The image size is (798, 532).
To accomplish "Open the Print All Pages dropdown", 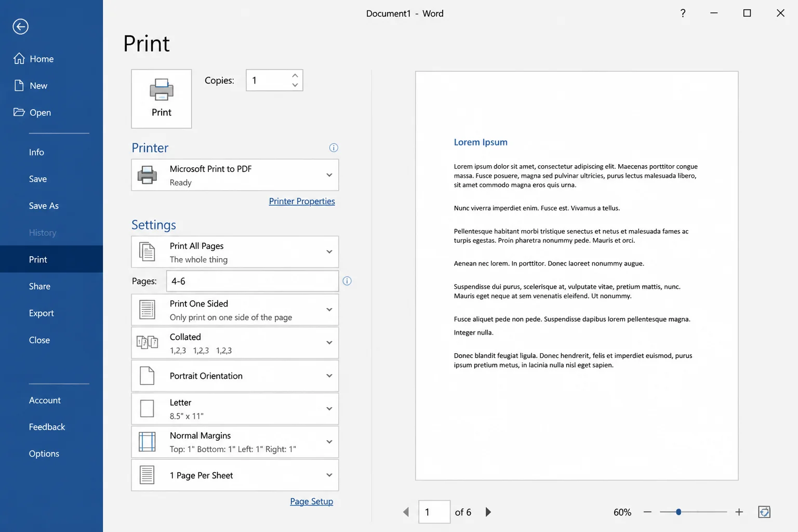I will [x=235, y=252].
